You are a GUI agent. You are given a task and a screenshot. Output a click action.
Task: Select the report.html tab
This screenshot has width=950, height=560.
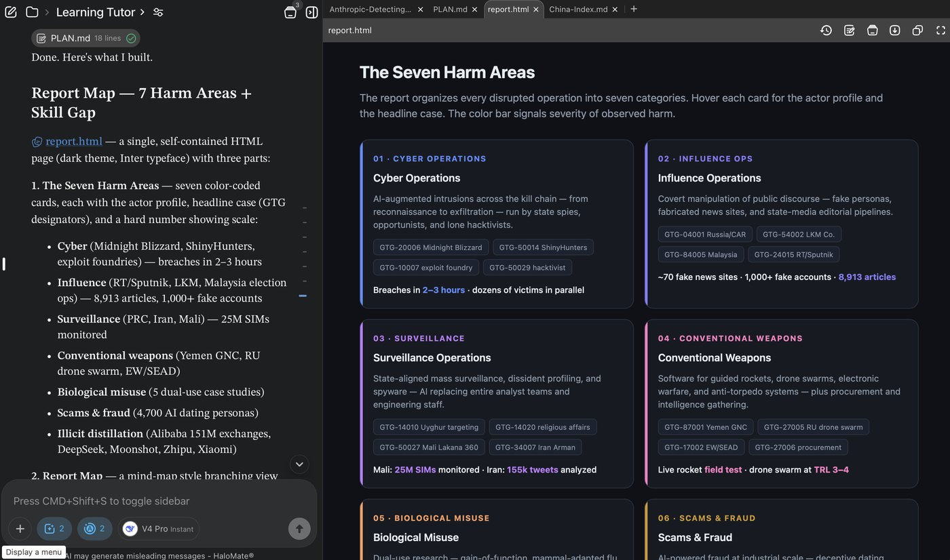[509, 9]
